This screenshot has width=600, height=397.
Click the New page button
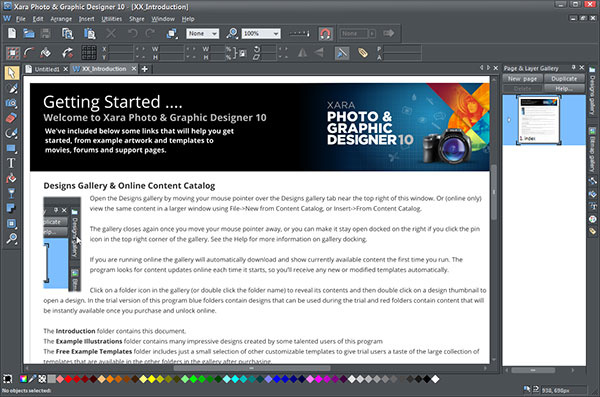pos(522,78)
